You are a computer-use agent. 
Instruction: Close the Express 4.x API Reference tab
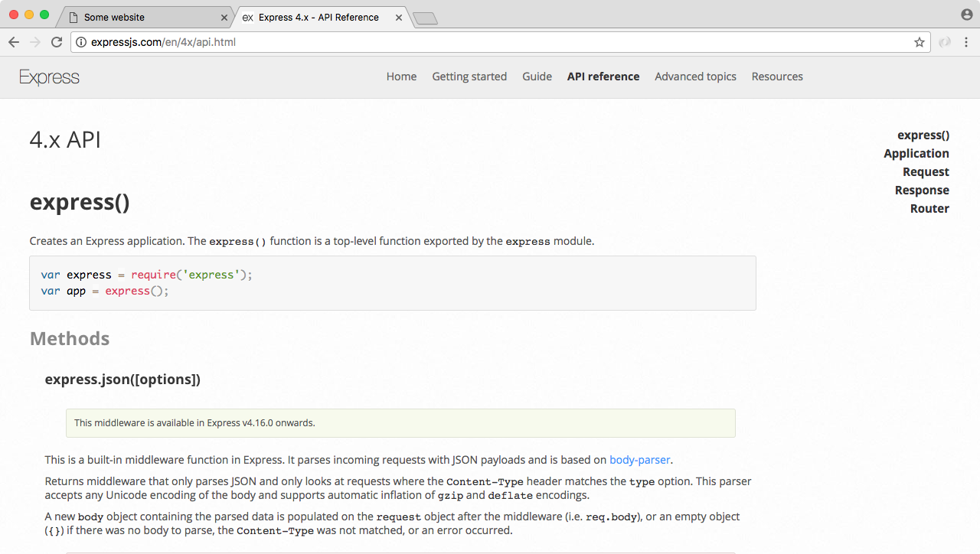[400, 18]
